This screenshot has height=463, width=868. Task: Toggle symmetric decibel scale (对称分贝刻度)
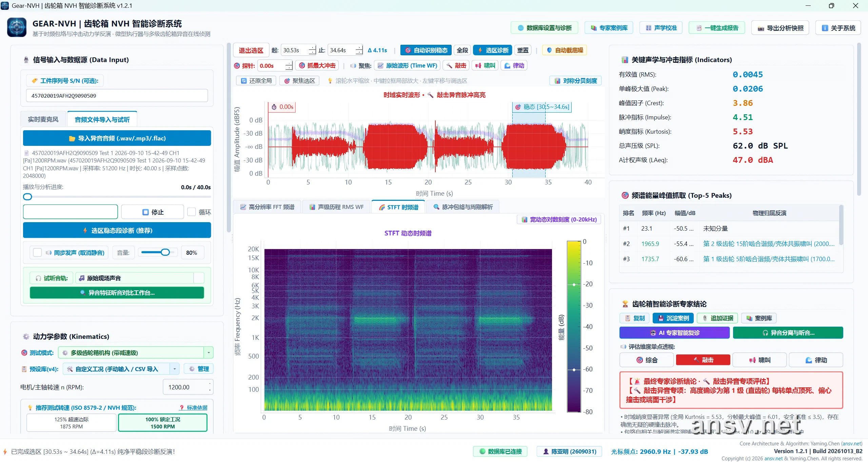[575, 81]
